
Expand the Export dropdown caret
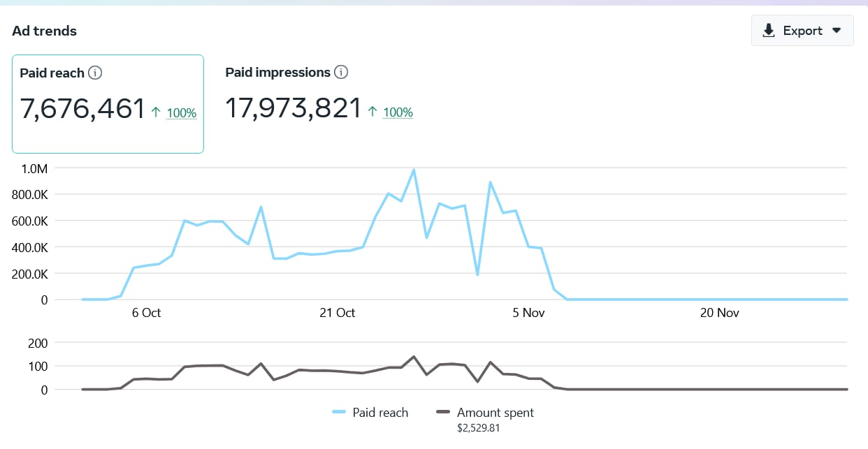(837, 31)
